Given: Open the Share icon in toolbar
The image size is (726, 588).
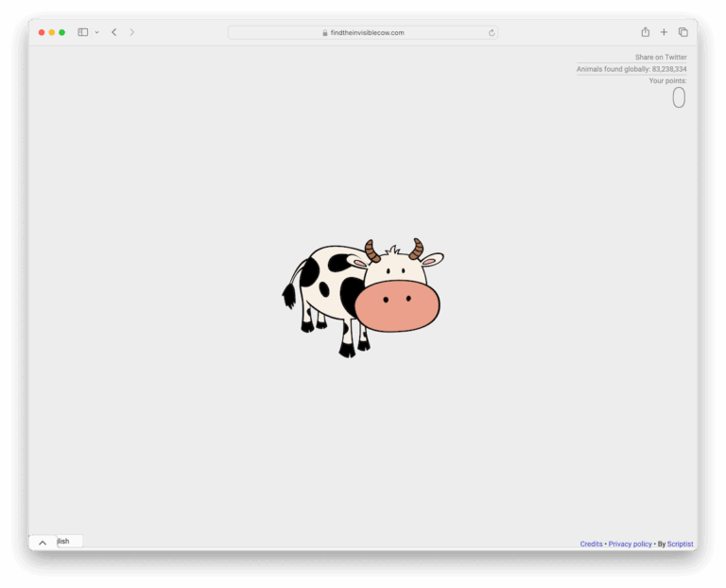Looking at the screenshot, I should (x=645, y=32).
